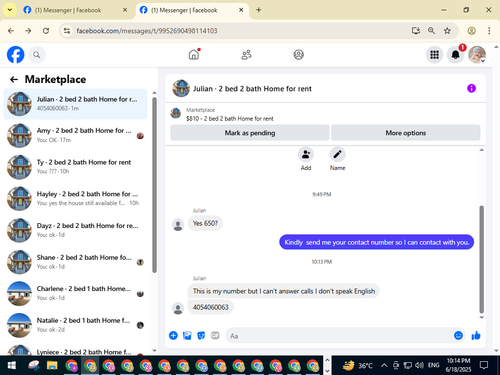
Task: Open conversation information purple icon
Action: tap(471, 88)
